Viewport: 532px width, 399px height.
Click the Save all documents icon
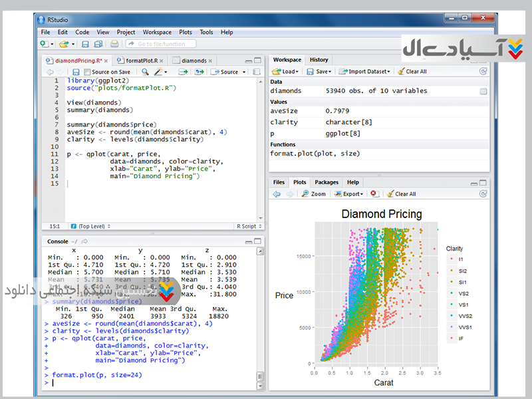98,44
